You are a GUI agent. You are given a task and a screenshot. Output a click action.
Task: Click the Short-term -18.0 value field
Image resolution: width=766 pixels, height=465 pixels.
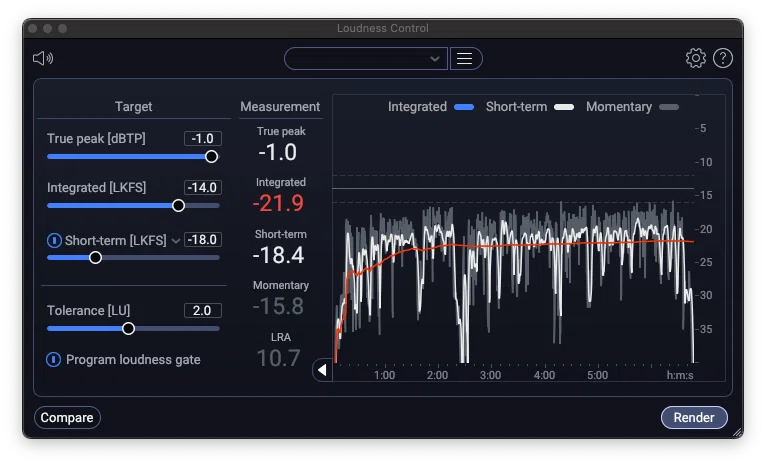tap(203, 240)
